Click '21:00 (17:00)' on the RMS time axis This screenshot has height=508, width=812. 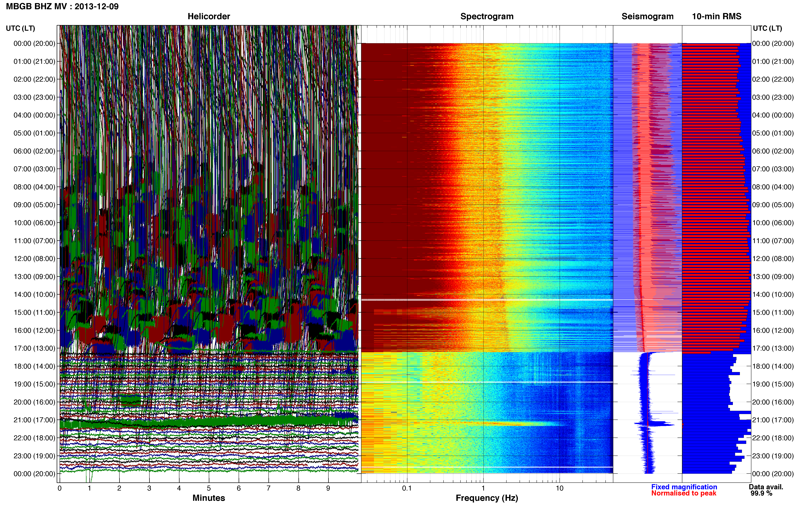coord(773,420)
